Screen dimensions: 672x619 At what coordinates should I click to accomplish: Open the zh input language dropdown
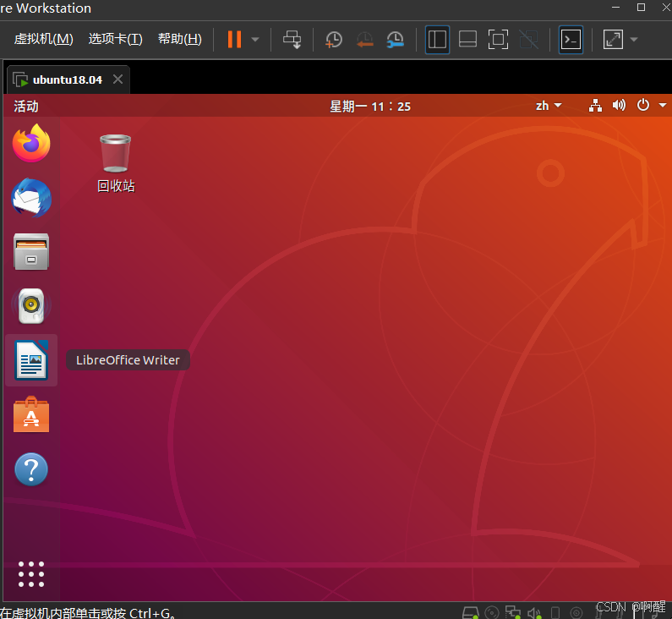click(549, 106)
